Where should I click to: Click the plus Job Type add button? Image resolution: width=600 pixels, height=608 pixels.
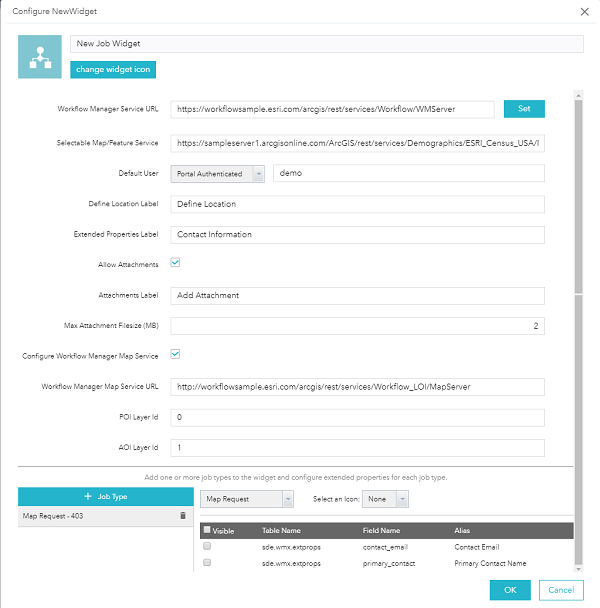click(x=104, y=496)
